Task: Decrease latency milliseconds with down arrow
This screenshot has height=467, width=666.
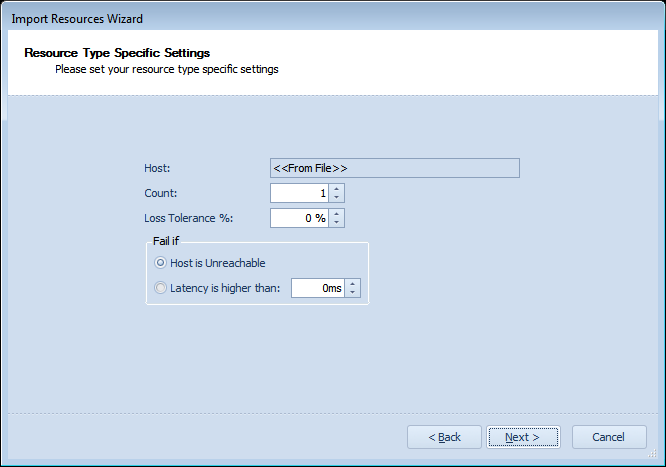Action: tap(353, 292)
